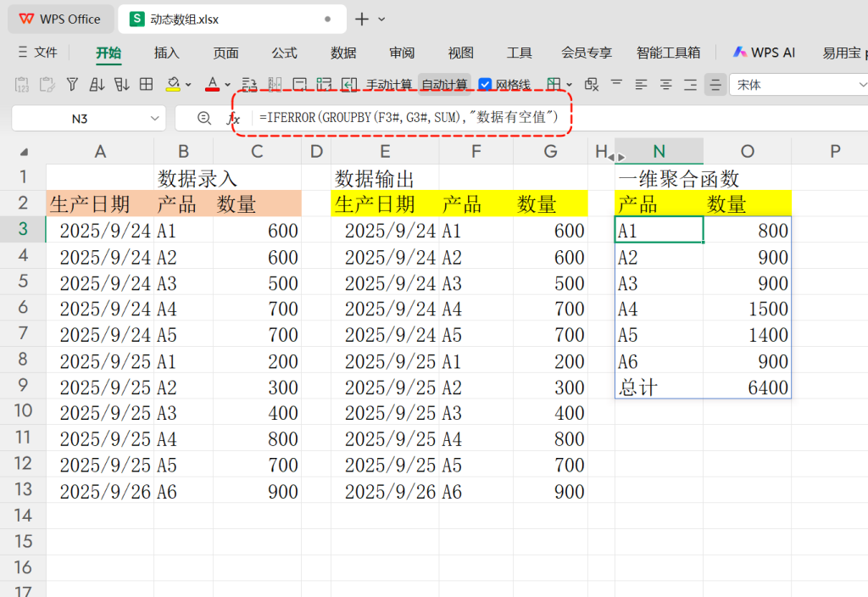Open the font color dropdown arrow
The image size is (868, 597).
[x=227, y=85]
